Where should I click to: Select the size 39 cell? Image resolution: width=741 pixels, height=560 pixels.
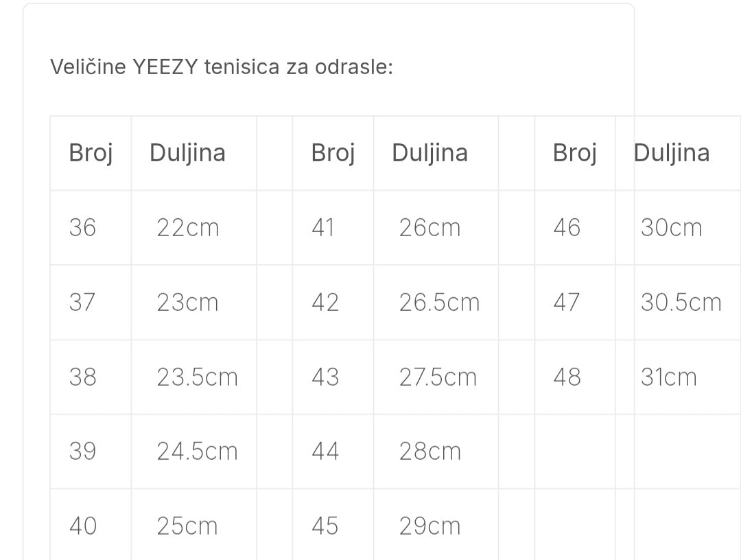82,452
